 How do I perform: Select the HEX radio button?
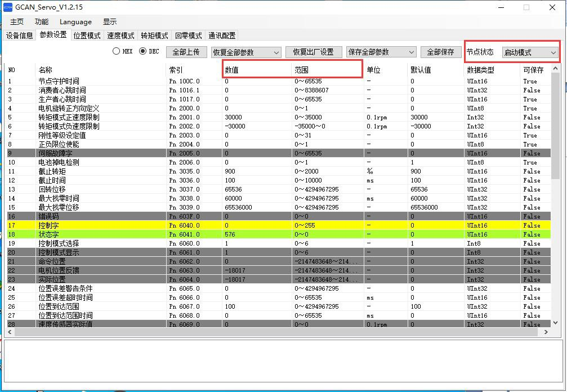pos(117,51)
